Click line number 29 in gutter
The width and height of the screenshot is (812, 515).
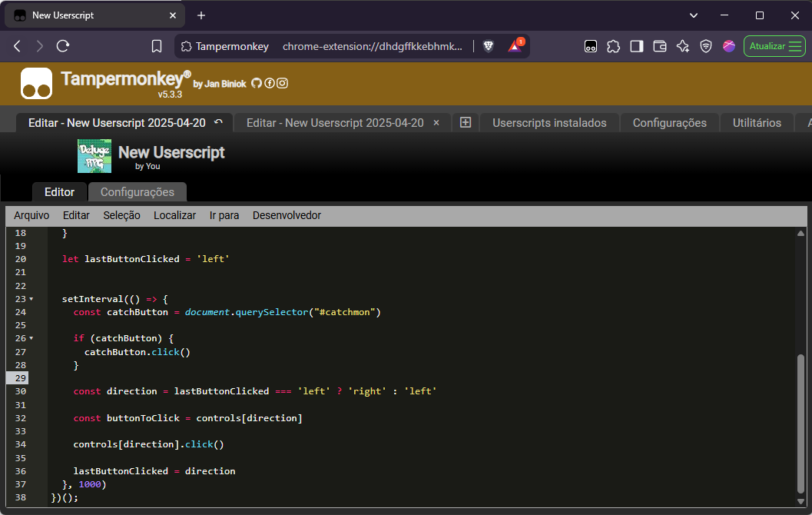(21, 378)
